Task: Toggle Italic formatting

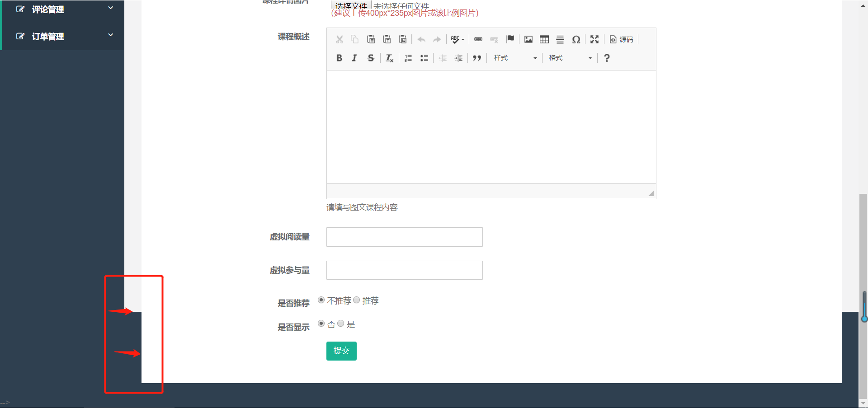Action: tap(355, 58)
